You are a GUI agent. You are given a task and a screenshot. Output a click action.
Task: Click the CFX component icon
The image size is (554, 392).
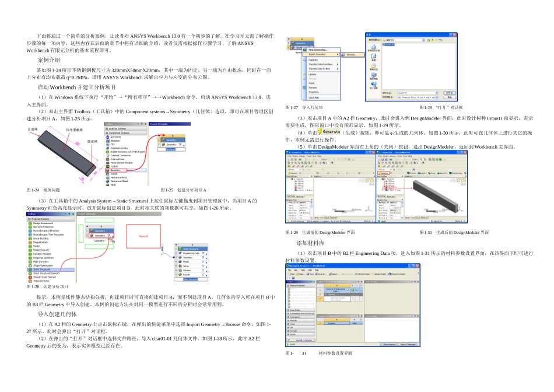[x=108, y=144]
